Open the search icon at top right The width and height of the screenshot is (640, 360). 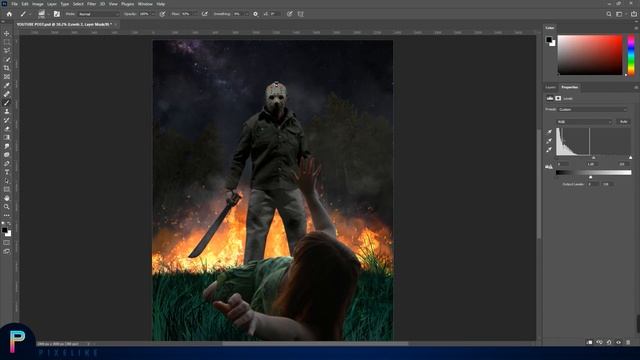point(609,14)
